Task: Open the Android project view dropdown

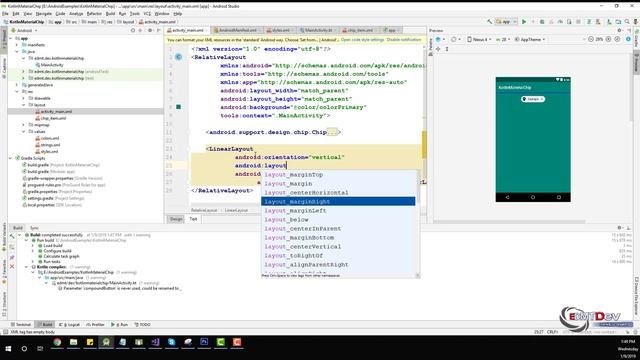Action: coord(24,30)
